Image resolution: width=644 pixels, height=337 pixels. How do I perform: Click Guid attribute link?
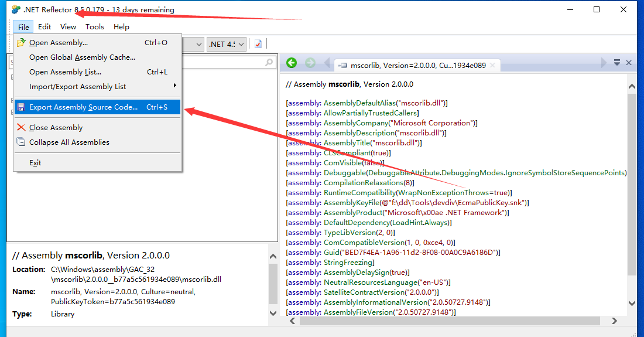(332, 253)
